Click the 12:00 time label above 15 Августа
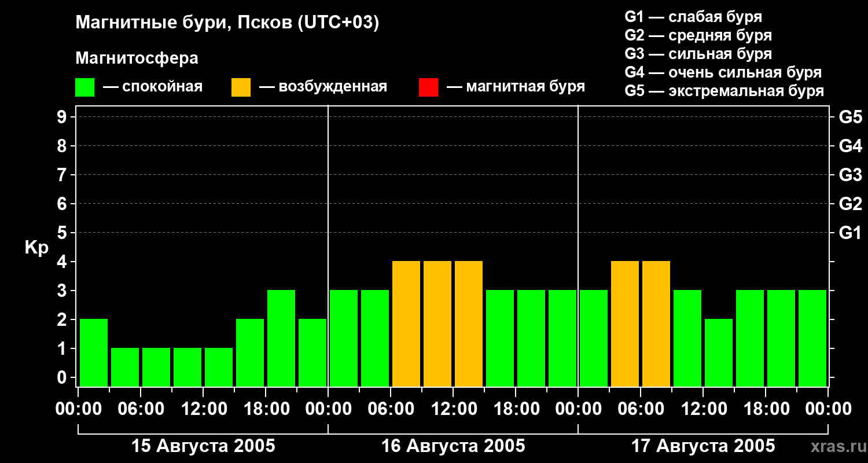Viewport: 868px width, 463px height. 204,409
